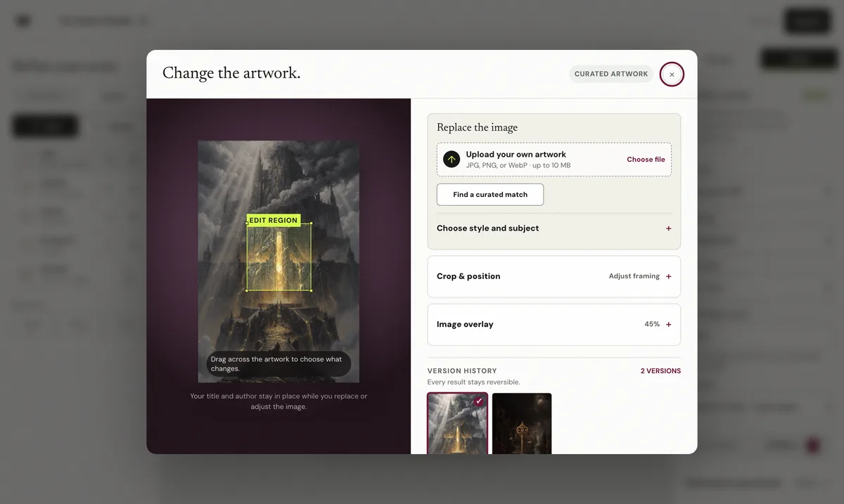Click the 'VERSION HISTORY' label
This screenshot has height=504, width=844.
tap(462, 371)
